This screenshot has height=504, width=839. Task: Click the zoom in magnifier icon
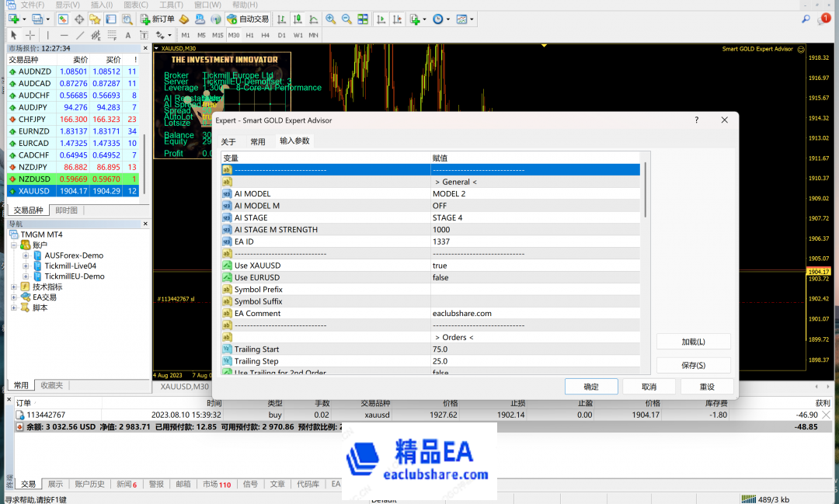coord(331,19)
